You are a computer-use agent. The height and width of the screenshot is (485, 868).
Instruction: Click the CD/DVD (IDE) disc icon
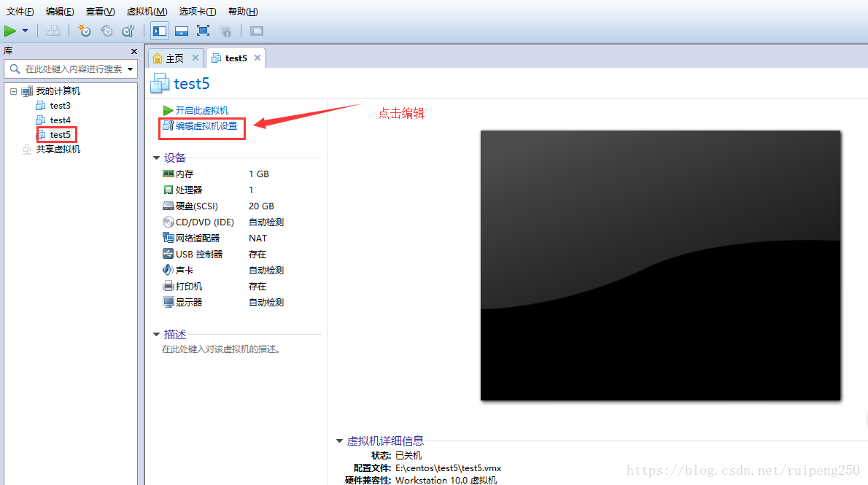[168, 222]
